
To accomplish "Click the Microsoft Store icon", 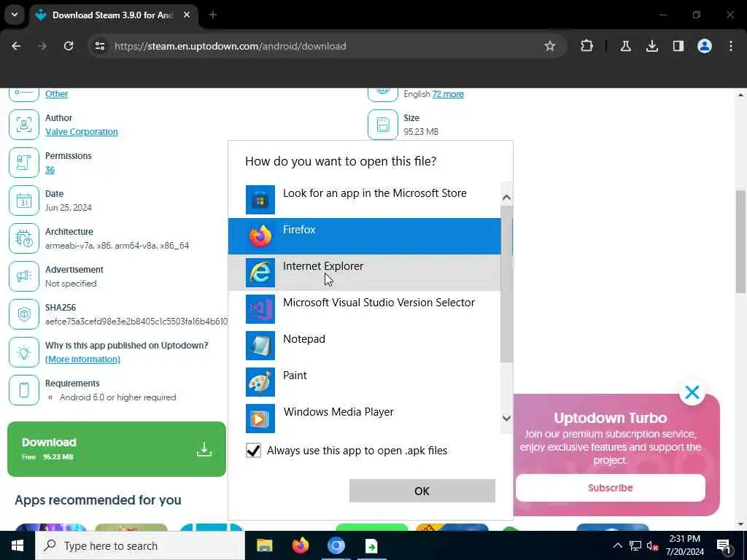I will tap(260, 200).
